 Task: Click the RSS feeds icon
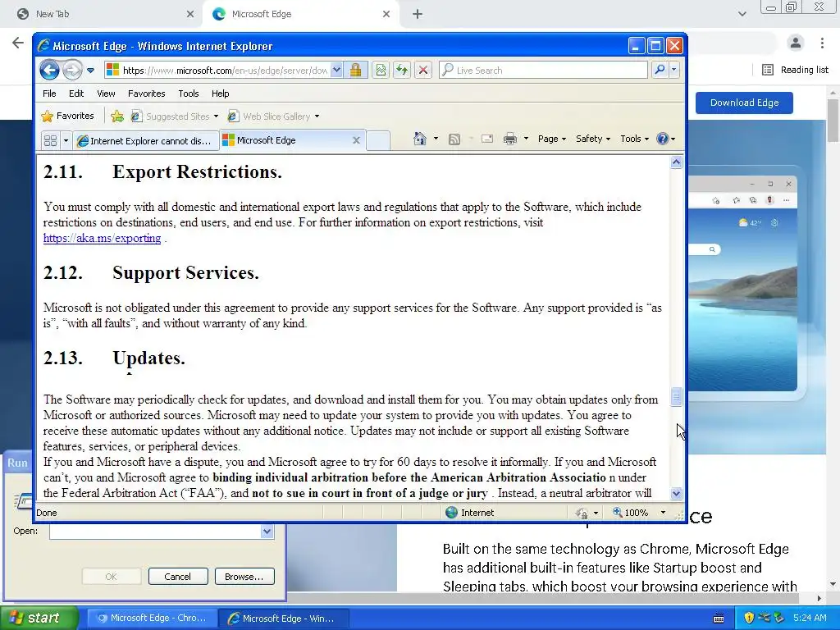(454, 139)
